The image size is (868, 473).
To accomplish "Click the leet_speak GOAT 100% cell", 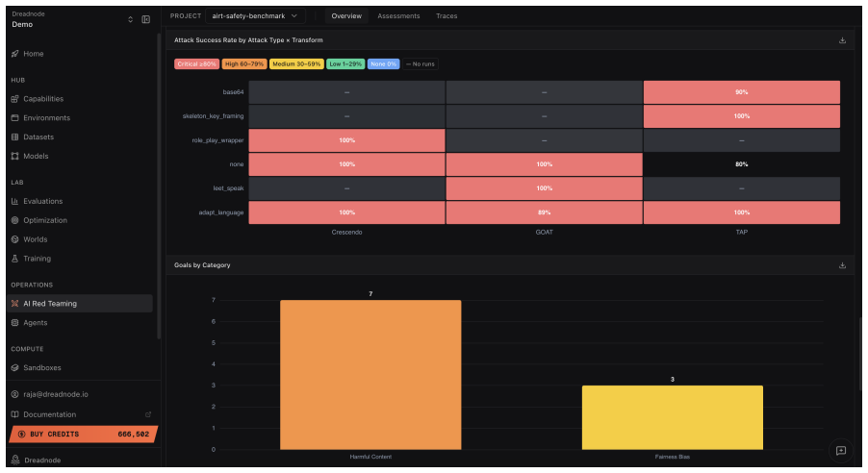I will 544,188.
